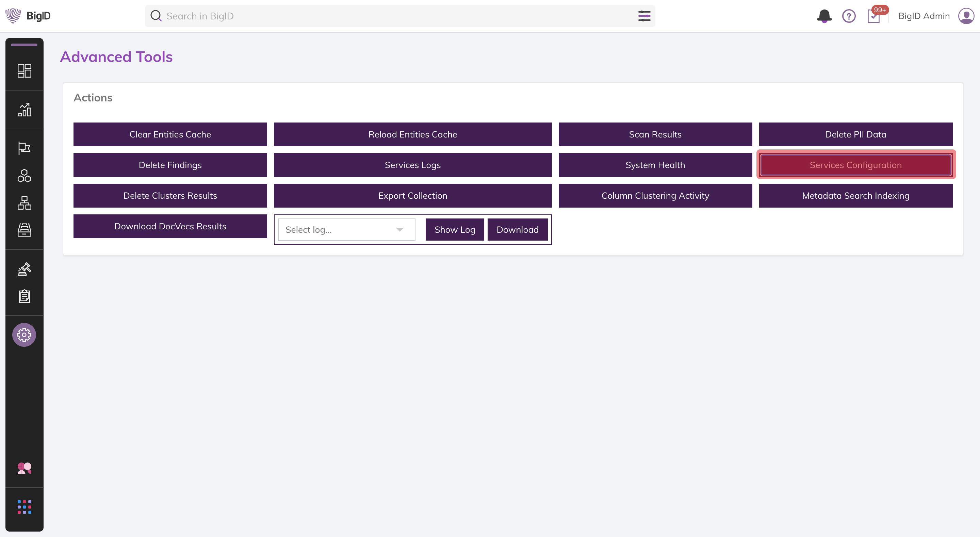
Task: Open the 99+ tasks checklist icon
Action: click(873, 16)
